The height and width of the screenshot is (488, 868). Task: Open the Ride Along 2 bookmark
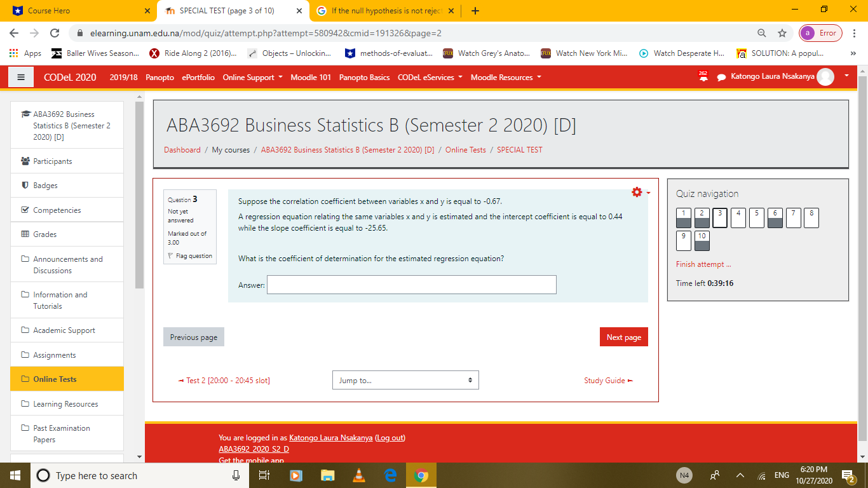point(193,53)
